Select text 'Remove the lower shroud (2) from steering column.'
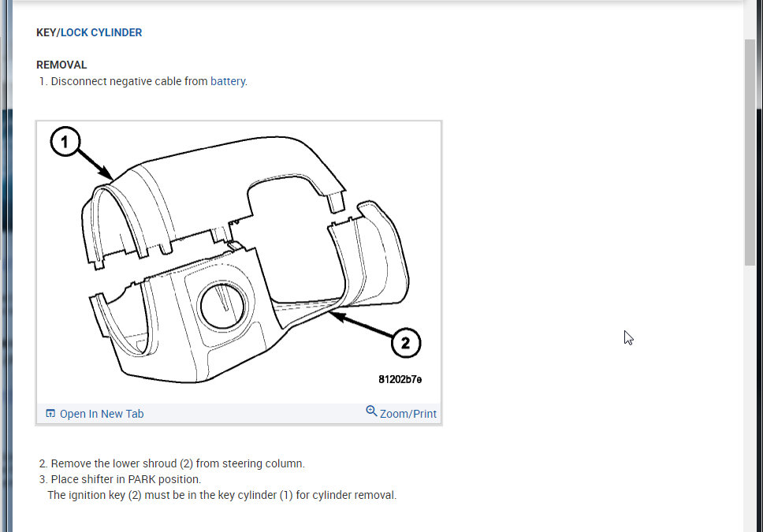This screenshot has width=763, height=532. click(x=177, y=463)
